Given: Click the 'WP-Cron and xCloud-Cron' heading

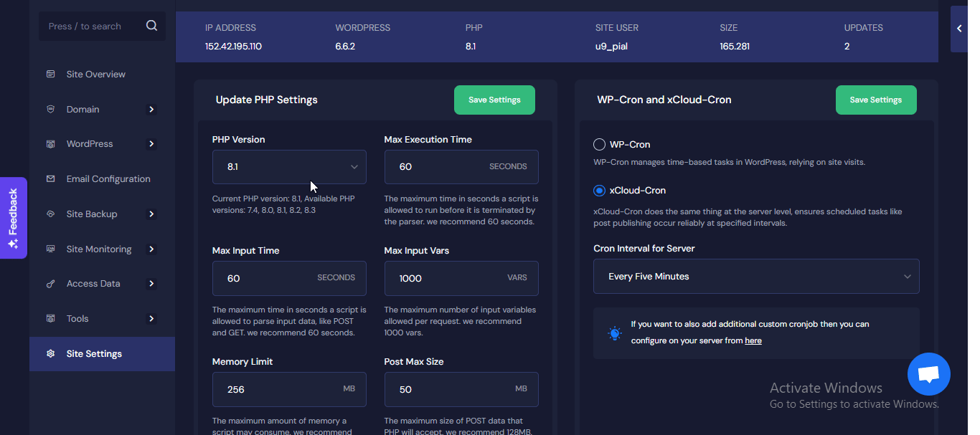Looking at the screenshot, I should (664, 100).
